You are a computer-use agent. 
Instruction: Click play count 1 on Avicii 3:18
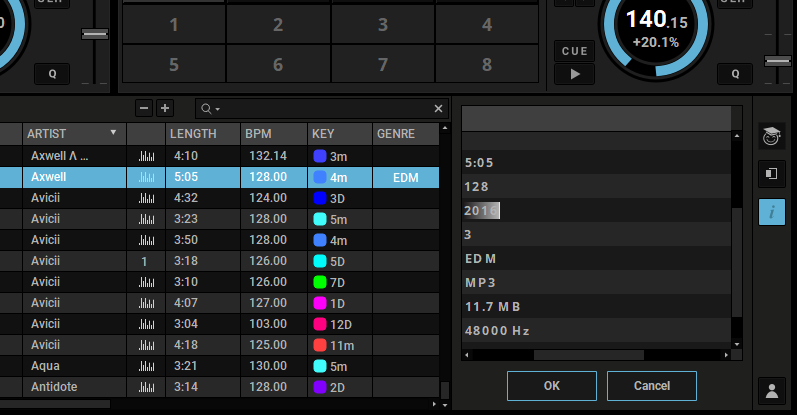(x=144, y=261)
